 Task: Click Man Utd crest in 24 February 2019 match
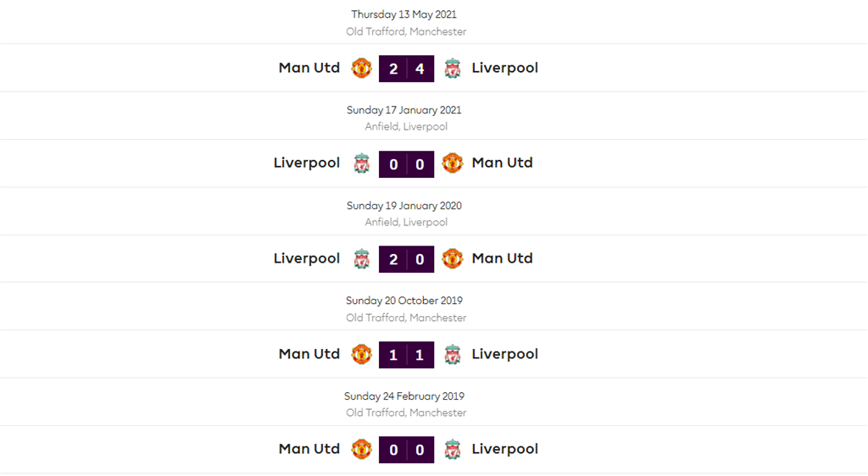[x=362, y=449]
